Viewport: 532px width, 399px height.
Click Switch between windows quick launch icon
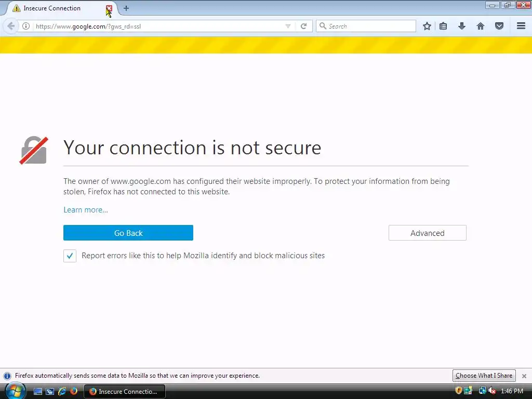(50, 392)
